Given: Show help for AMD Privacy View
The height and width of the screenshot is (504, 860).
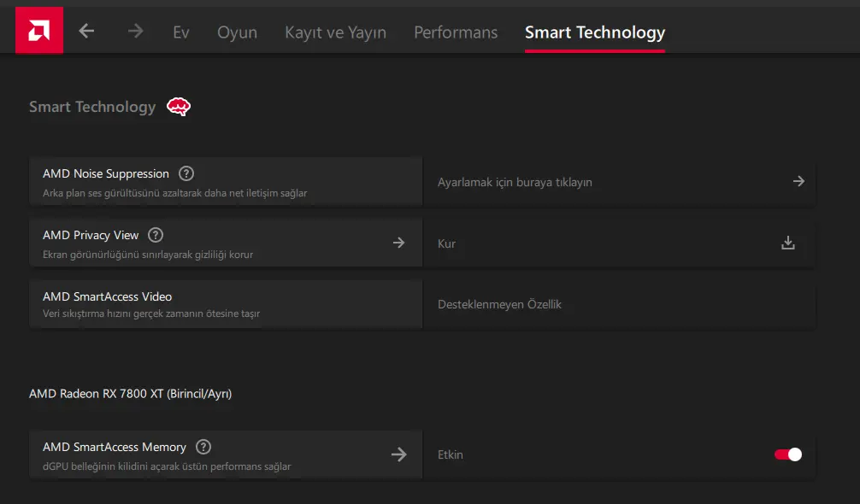Looking at the screenshot, I should (x=156, y=235).
